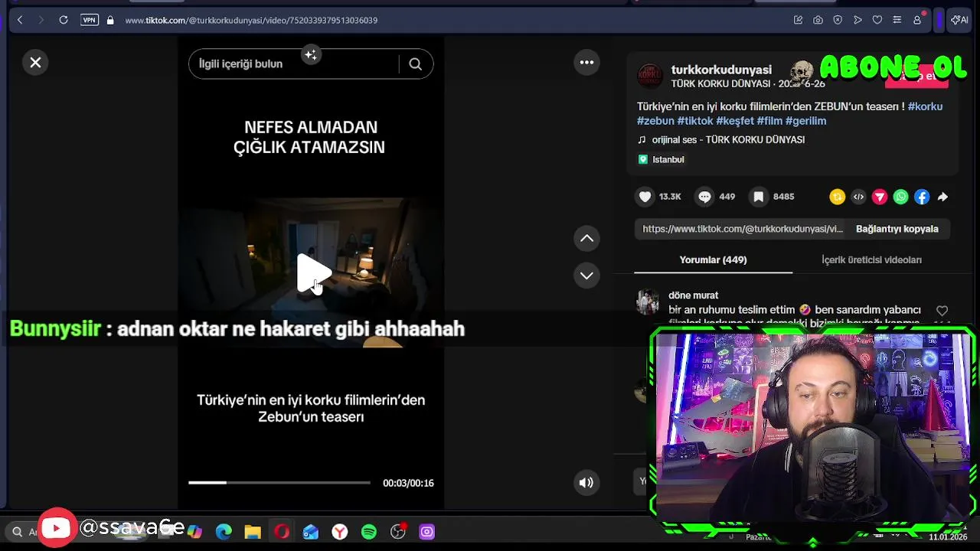Click the magnifier search button in the video search bar
Viewport: 980px width, 551px height.
click(416, 64)
